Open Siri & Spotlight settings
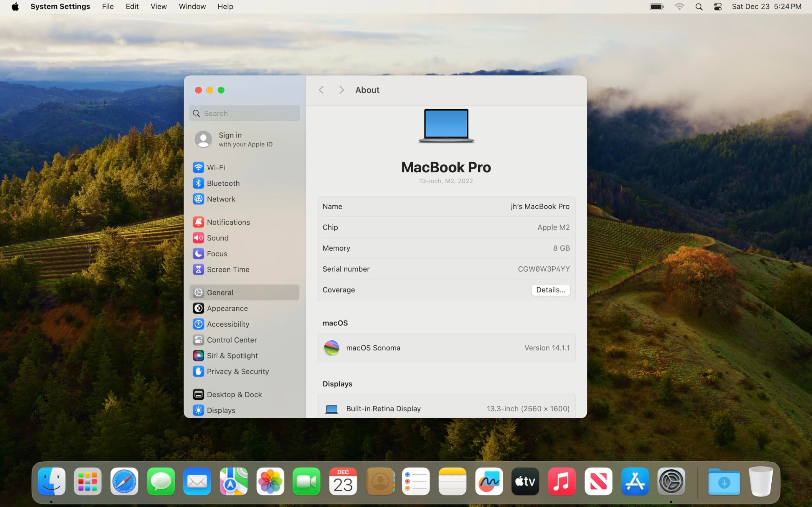812x507 pixels. pos(232,356)
